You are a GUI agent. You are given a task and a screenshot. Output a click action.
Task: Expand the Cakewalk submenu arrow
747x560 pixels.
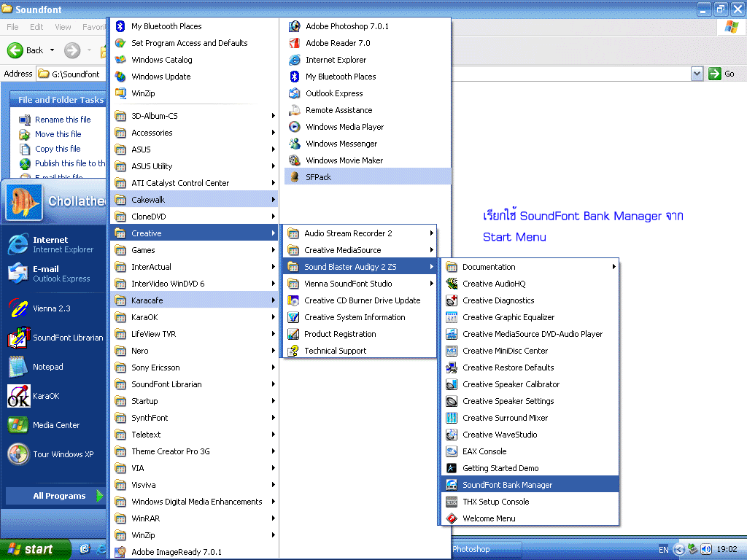pos(274,200)
